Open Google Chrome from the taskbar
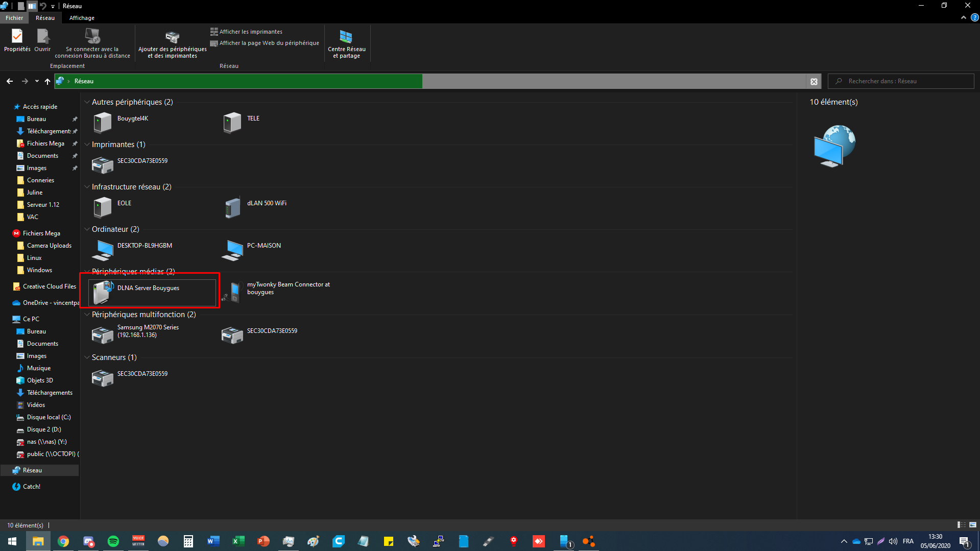 click(63, 541)
